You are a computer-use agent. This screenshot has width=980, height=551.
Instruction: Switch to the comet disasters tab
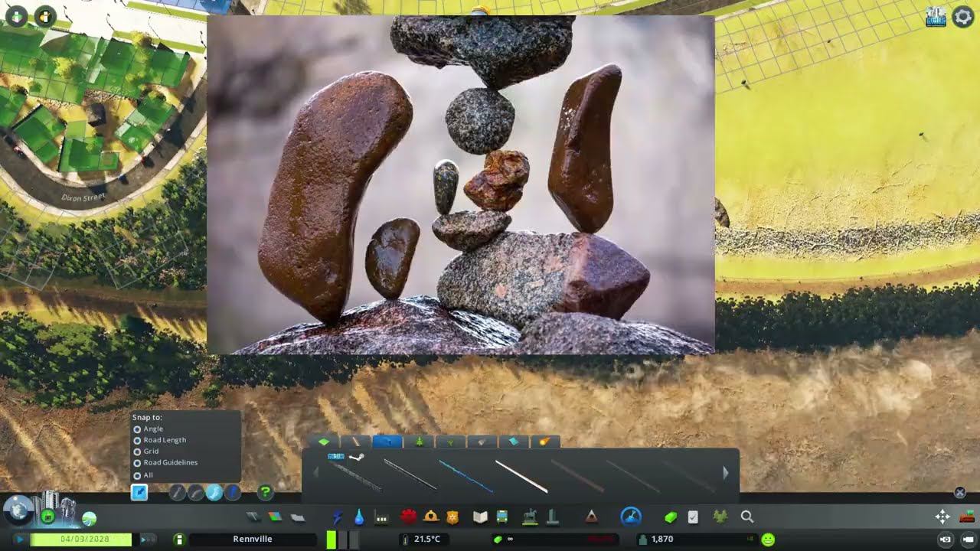[544, 442]
